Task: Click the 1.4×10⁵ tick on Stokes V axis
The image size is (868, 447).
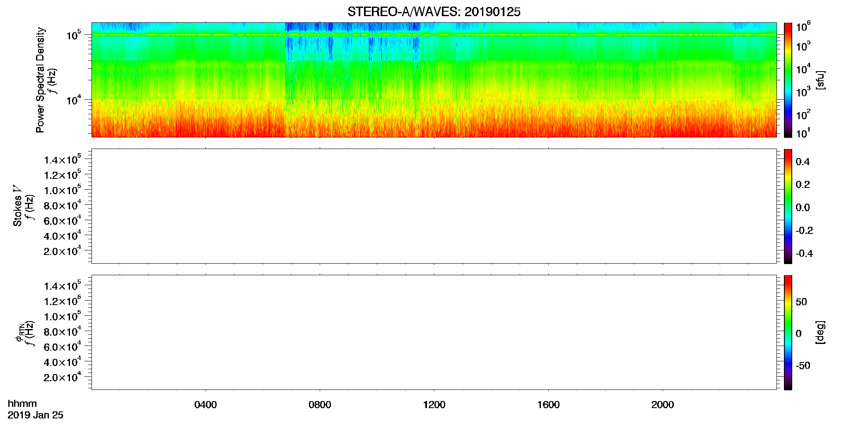Action: click(63, 159)
